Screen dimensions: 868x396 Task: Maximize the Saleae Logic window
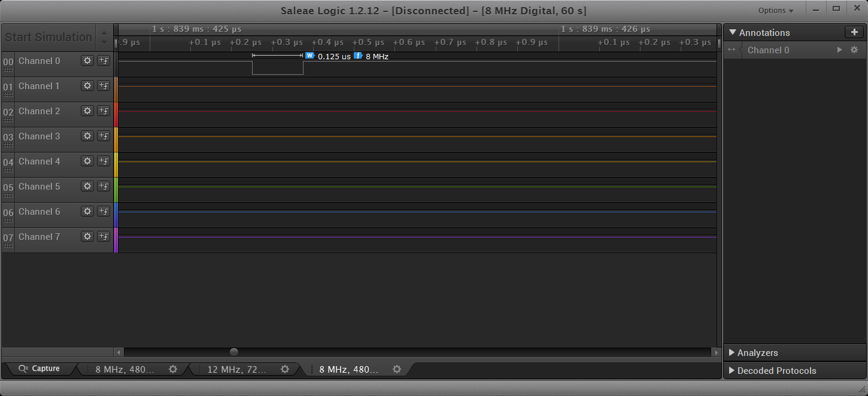click(x=836, y=8)
